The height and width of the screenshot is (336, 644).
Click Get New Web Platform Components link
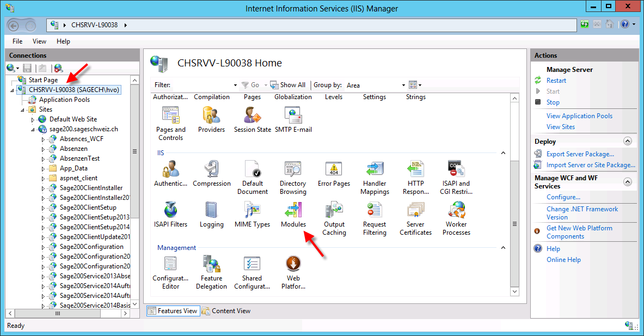coord(579,232)
